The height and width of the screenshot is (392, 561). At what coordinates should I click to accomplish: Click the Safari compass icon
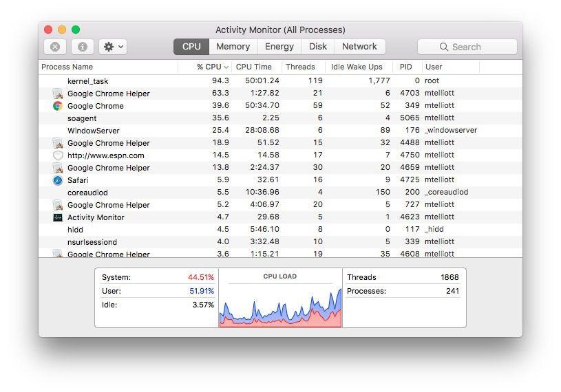coord(58,180)
